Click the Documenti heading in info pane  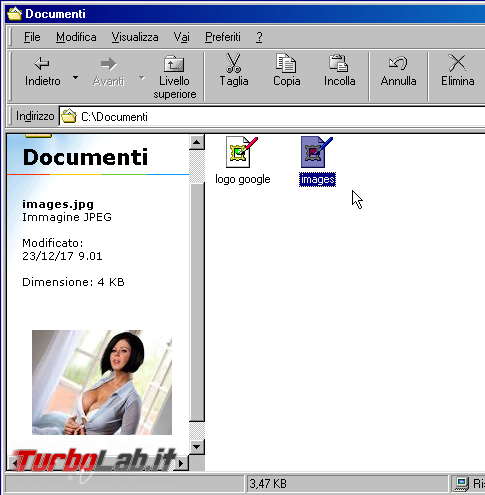click(x=85, y=157)
